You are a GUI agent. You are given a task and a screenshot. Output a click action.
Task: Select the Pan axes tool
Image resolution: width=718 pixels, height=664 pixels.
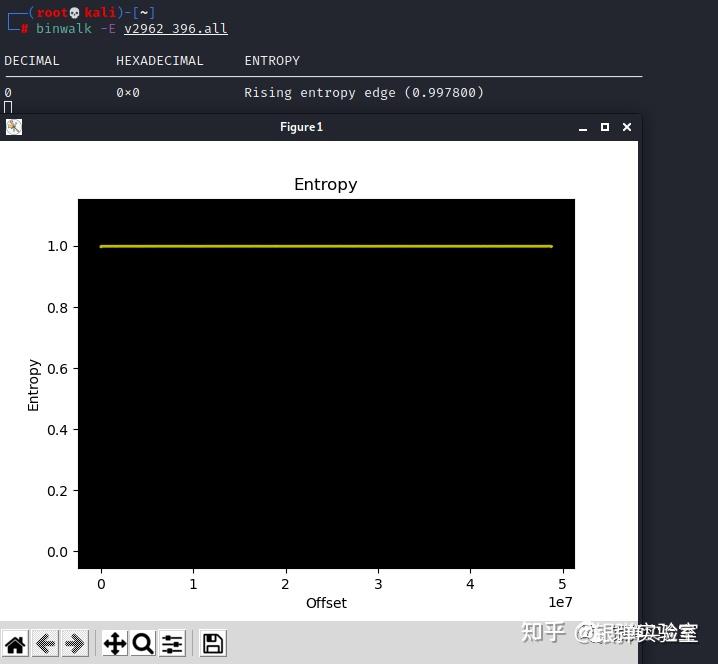[x=115, y=644]
